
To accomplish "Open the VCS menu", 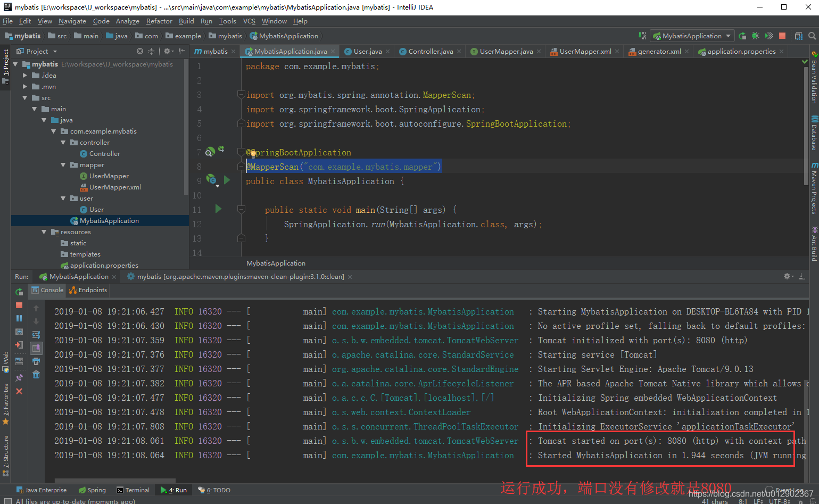I will (249, 21).
